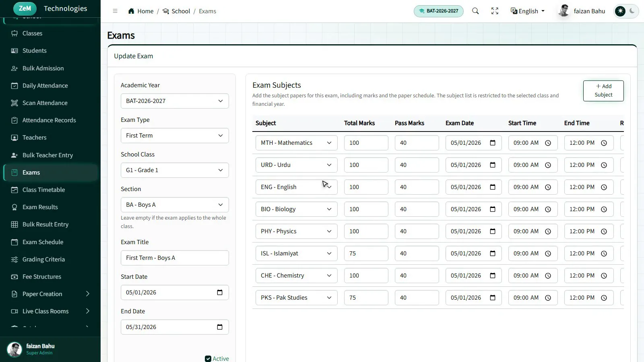Open faizan Bahu profile menu in header
The image size is (644, 362).
582,11
